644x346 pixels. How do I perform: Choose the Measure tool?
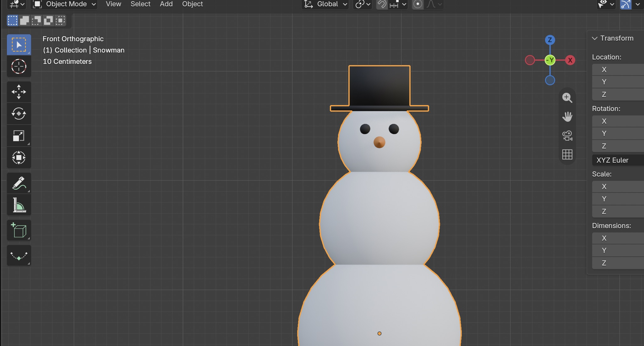point(19,205)
